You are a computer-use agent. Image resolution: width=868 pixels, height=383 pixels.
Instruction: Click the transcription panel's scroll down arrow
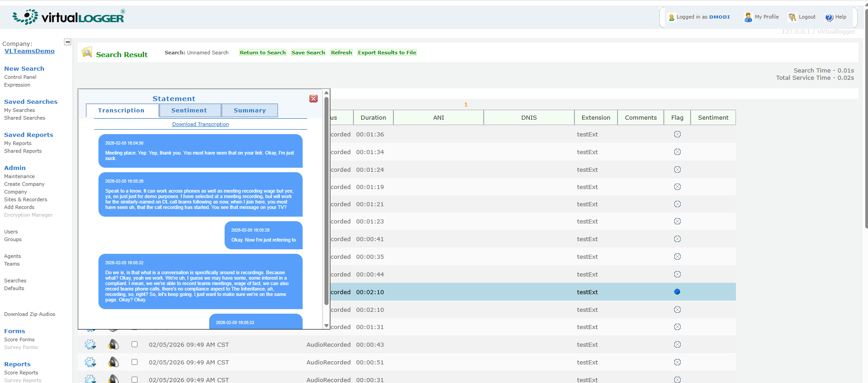(326, 325)
